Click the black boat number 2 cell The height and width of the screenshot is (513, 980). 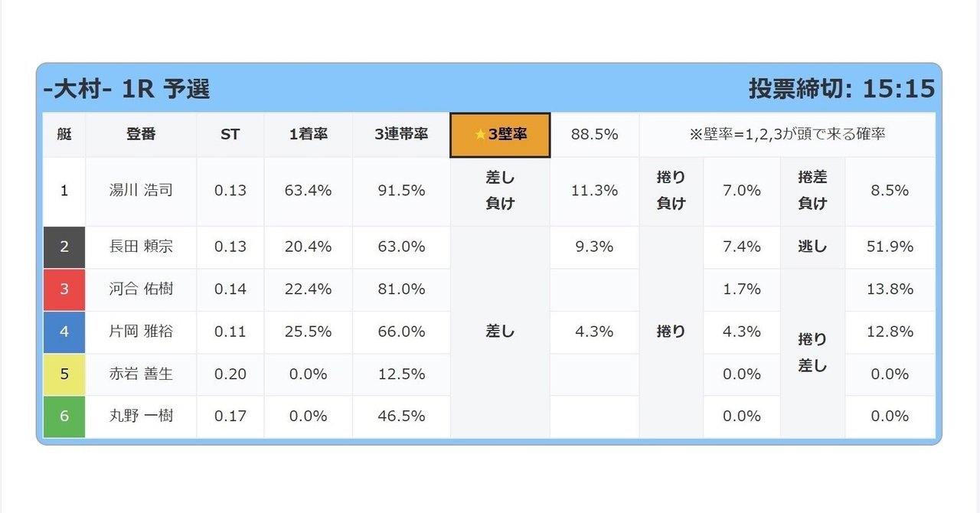pyautogui.click(x=64, y=247)
